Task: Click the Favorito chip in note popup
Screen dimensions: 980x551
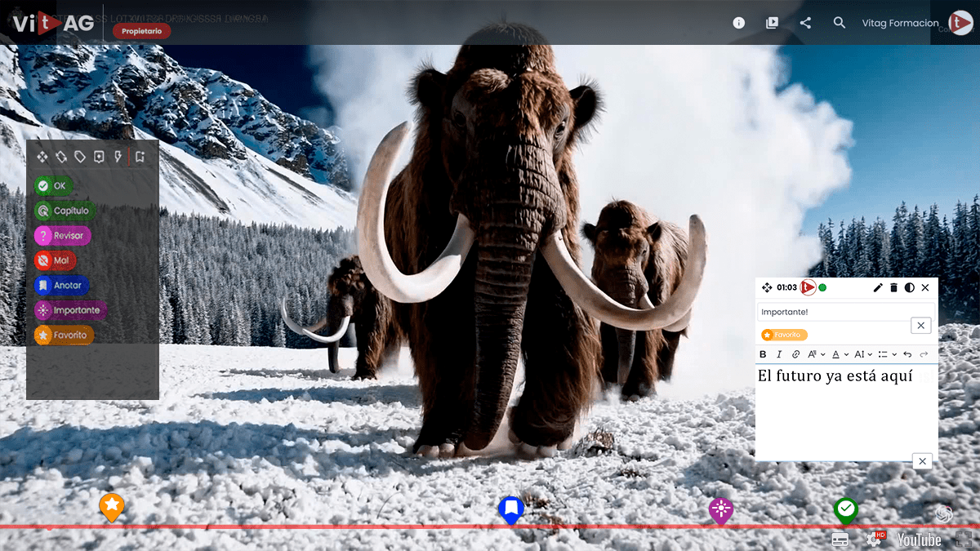Action: click(784, 335)
